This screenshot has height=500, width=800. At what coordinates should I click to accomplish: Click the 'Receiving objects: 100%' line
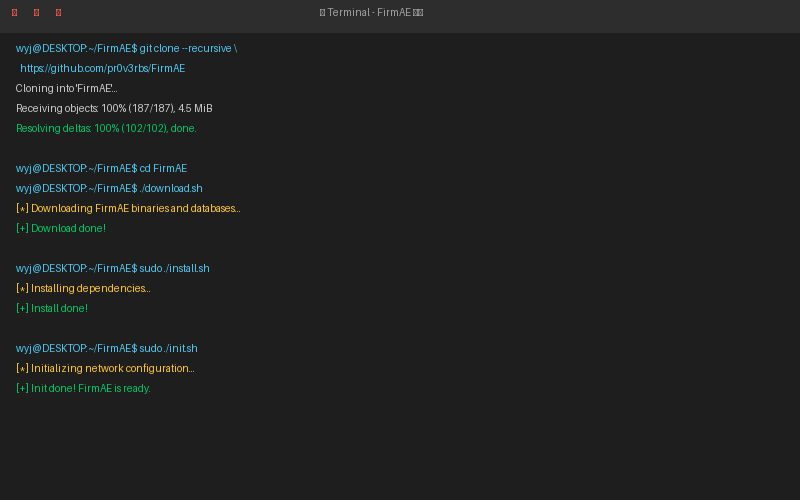(x=114, y=108)
